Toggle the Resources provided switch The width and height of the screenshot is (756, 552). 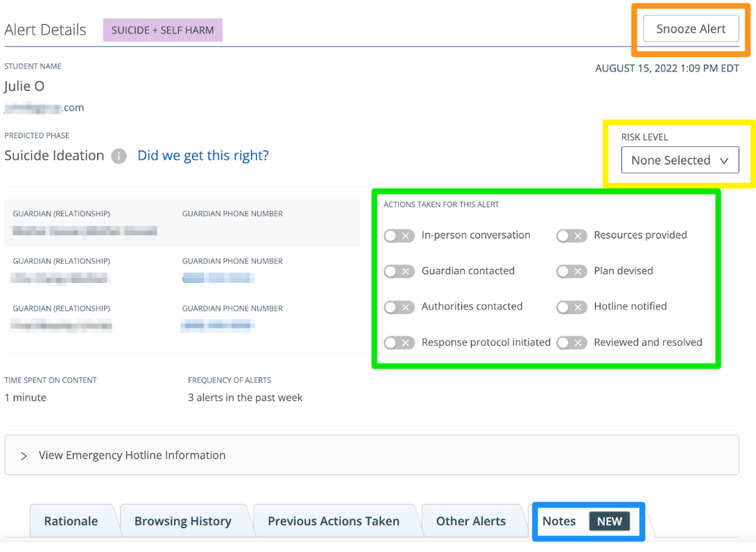tap(572, 236)
